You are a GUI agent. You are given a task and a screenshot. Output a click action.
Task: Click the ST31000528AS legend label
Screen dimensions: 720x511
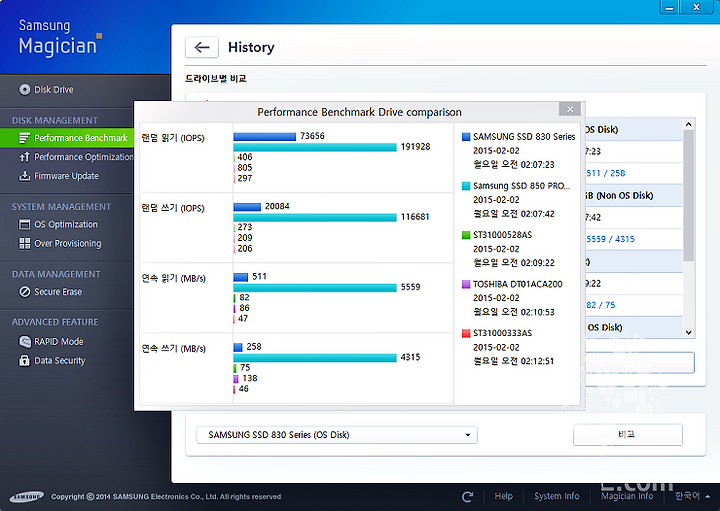click(x=502, y=235)
